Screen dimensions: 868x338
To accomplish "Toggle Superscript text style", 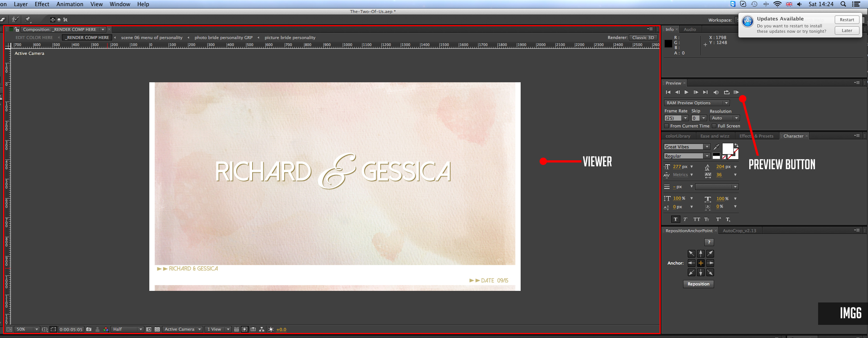I will (718, 219).
